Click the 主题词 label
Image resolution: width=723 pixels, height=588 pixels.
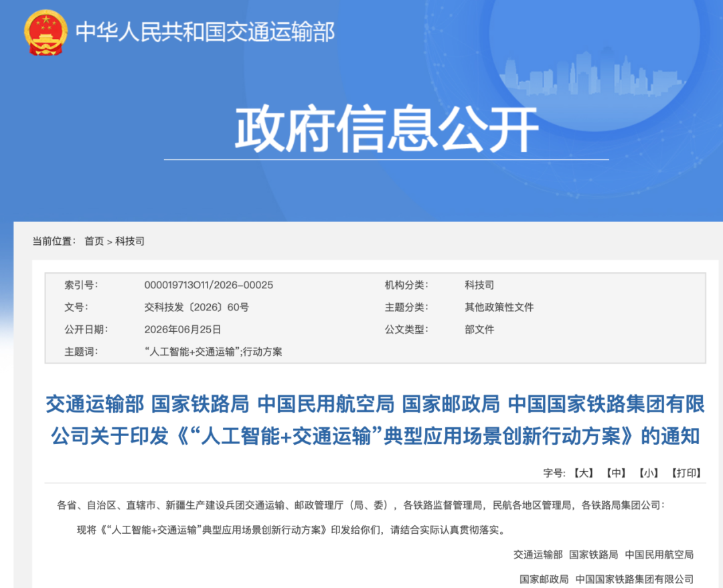(x=81, y=352)
